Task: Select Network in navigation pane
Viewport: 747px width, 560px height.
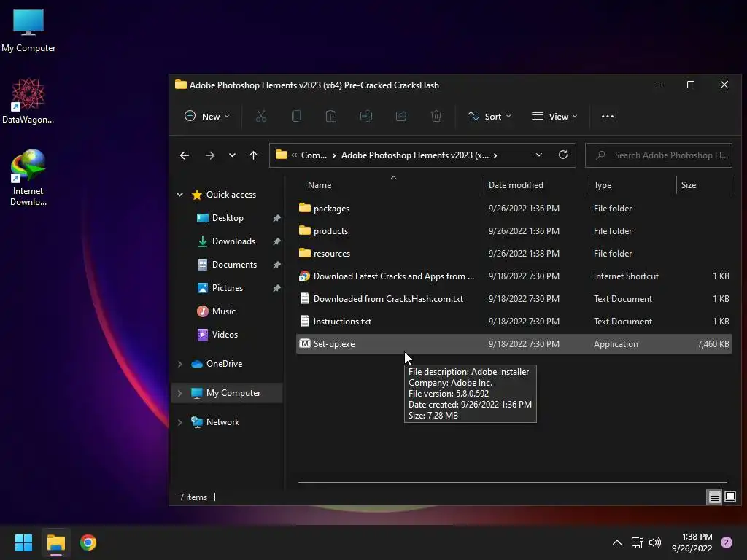Action: [222, 422]
